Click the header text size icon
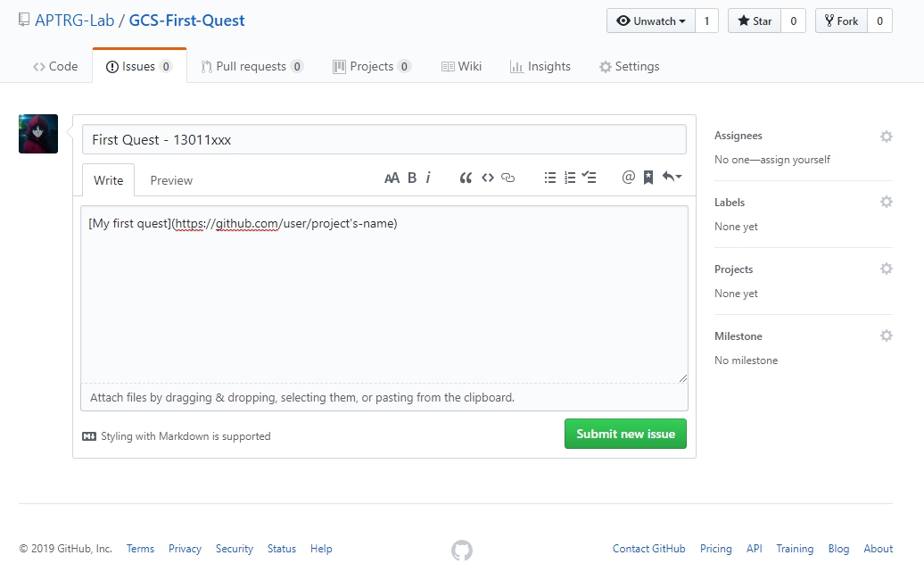Viewport: 924px width, 580px height. click(x=392, y=178)
